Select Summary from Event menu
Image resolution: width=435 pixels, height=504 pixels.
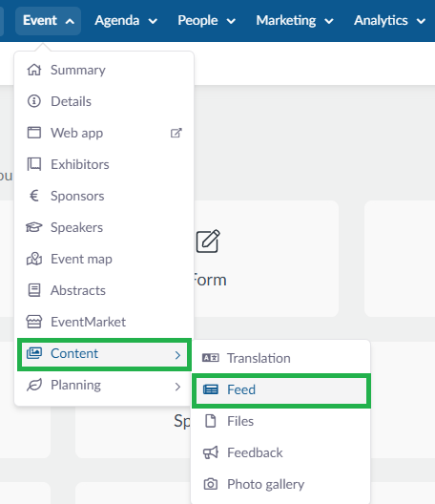[x=104, y=70]
